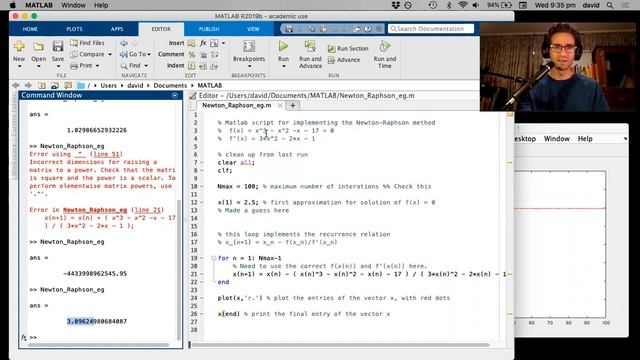
Task: Expand the Compare dropdown arrow
Action: [x=110, y=54]
